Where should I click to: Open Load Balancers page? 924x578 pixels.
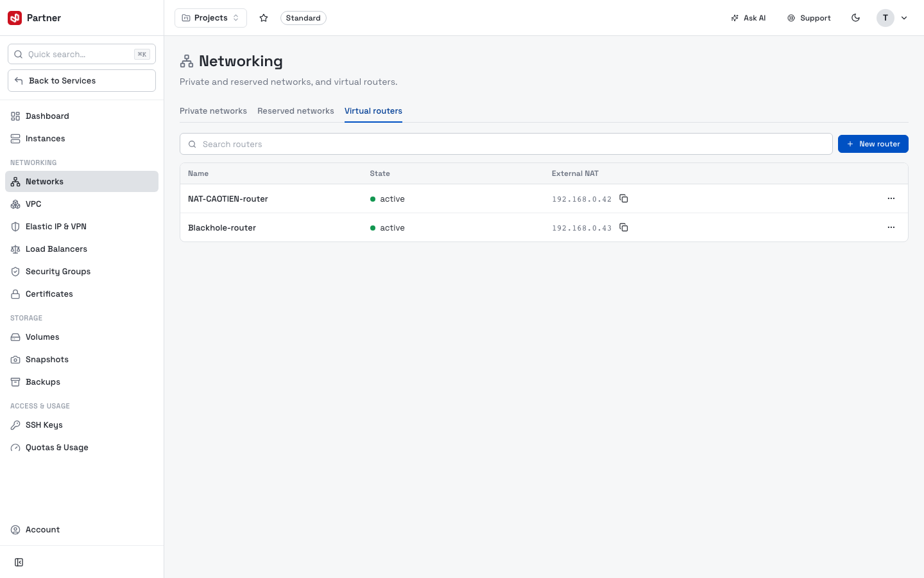(x=81, y=249)
